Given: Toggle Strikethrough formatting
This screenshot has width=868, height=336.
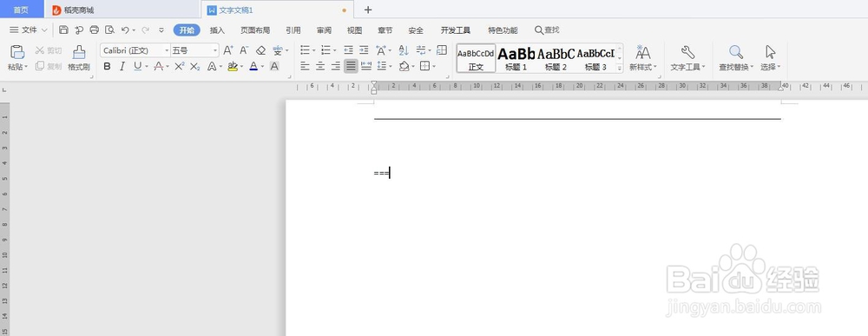Looking at the screenshot, I should click(158, 67).
